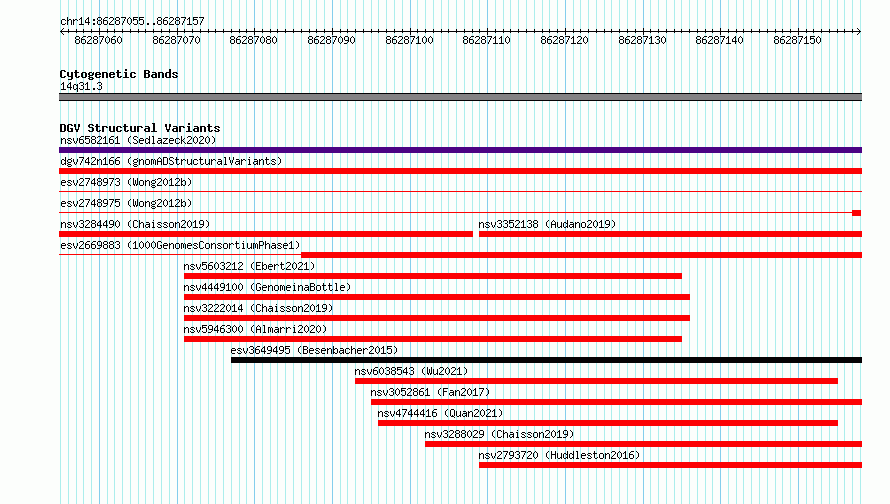Open dgv742n166 (gnomADStructuralVariants) label
The height and width of the screenshot is (504, 890).
[x=171, y=161]
